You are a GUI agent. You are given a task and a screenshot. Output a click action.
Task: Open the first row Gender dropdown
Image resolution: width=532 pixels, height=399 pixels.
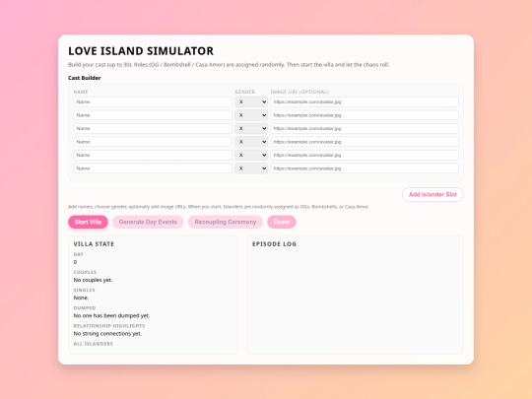(251, 101)
